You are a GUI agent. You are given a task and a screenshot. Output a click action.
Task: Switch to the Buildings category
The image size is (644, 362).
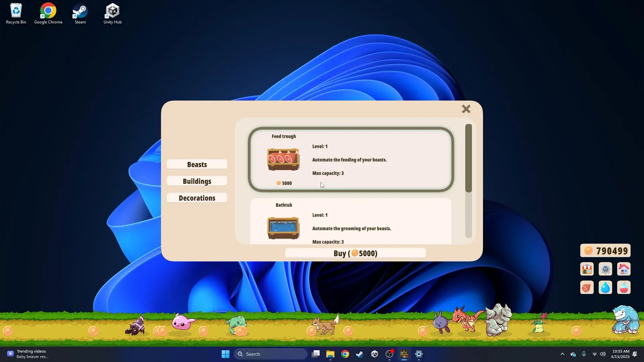[x=197, y=181]
